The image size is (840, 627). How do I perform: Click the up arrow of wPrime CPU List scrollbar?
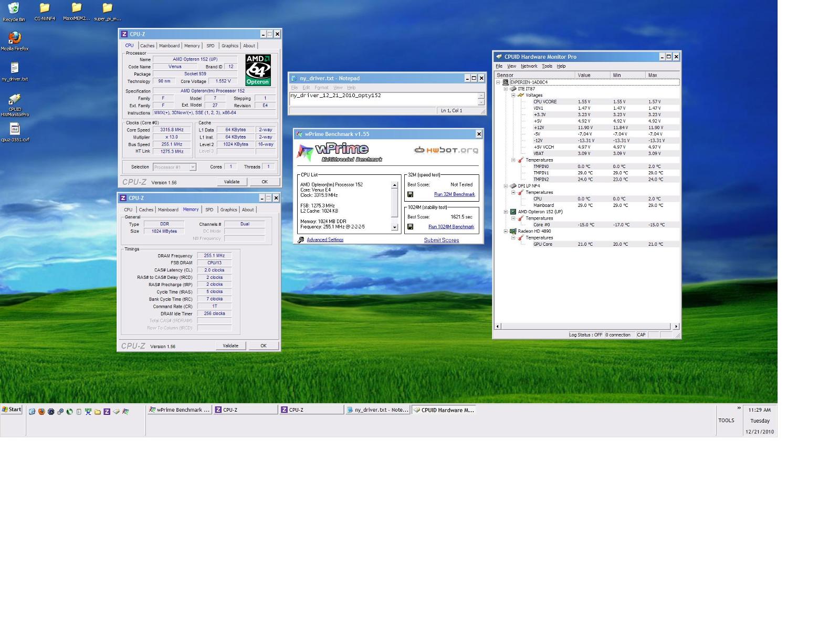pyautogui.click(x=394, y=185)
